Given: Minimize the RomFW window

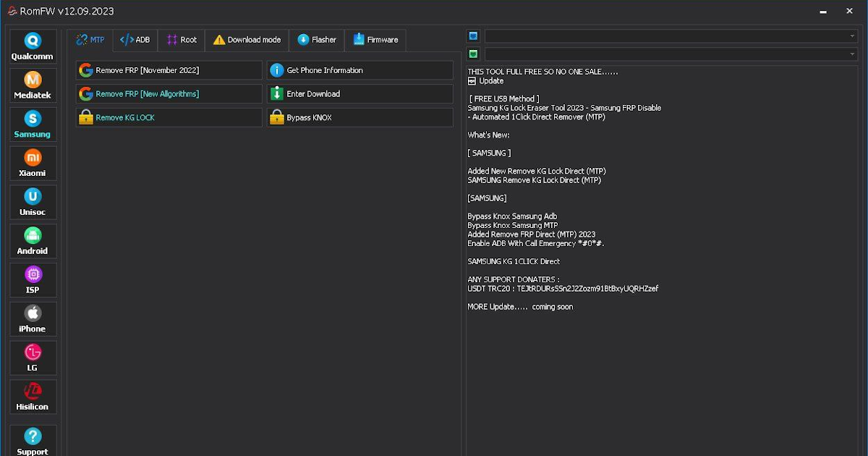Looking at the screenshot, I should pyautogui.click(x=824, y=11).
